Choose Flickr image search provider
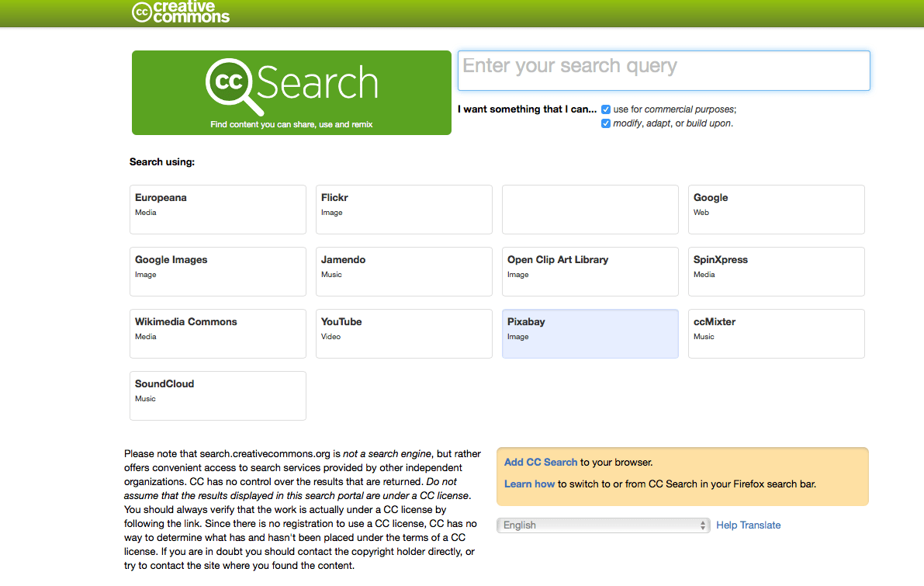 (403, 209)
